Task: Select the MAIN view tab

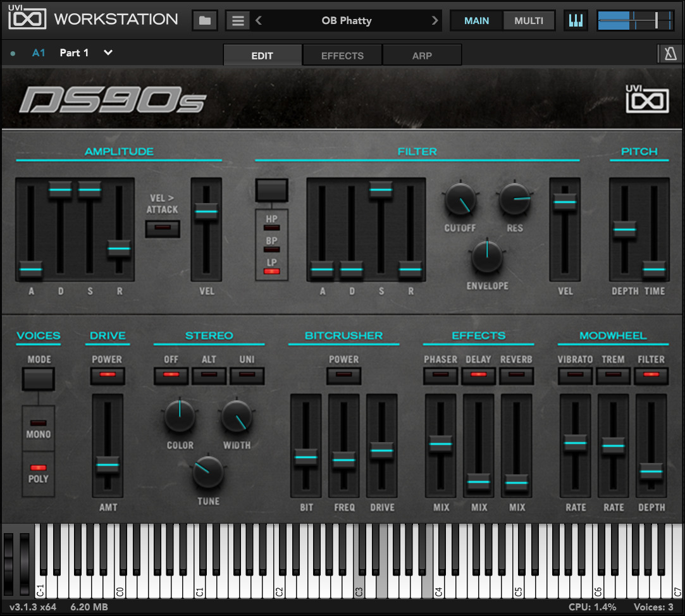Action: (477, 20)
